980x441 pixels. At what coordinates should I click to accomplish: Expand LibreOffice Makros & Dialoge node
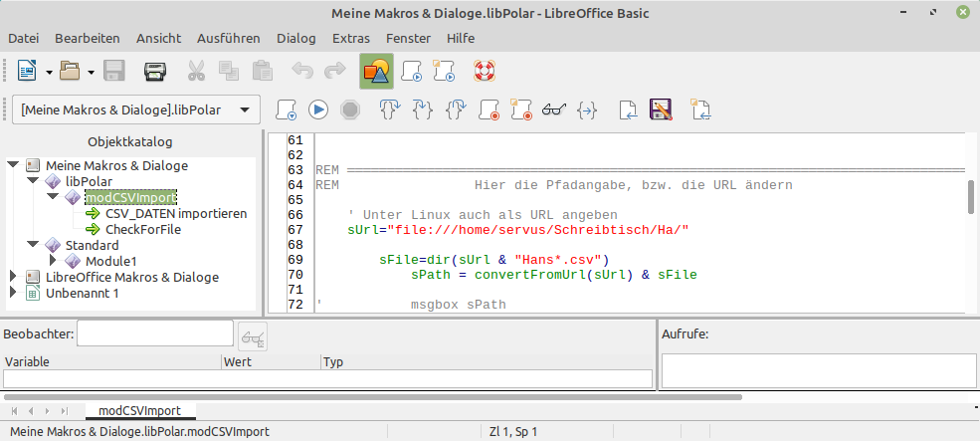(13, 277)
